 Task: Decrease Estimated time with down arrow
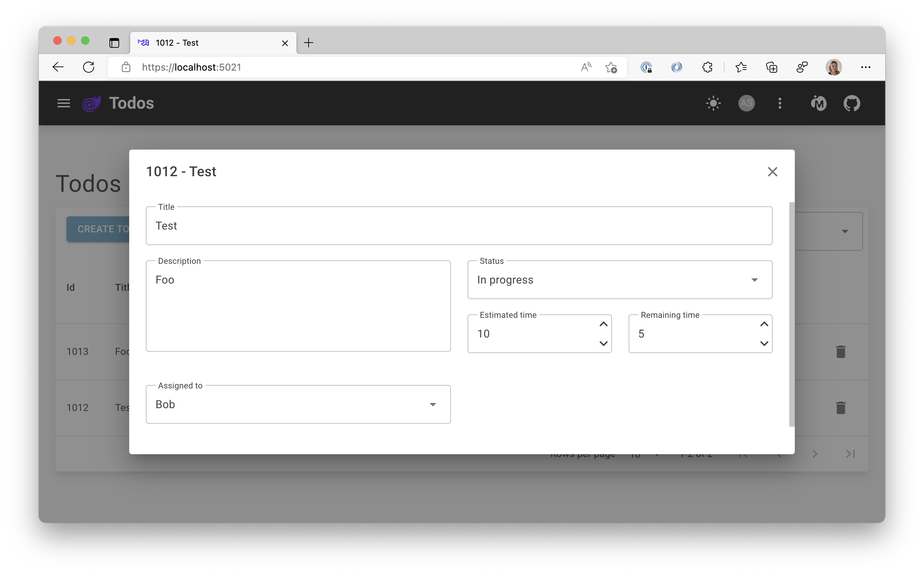coord(603,343)
